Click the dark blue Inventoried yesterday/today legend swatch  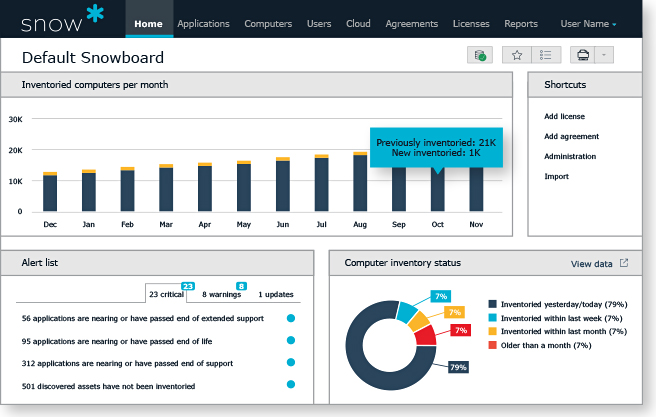tap(492, 303)
